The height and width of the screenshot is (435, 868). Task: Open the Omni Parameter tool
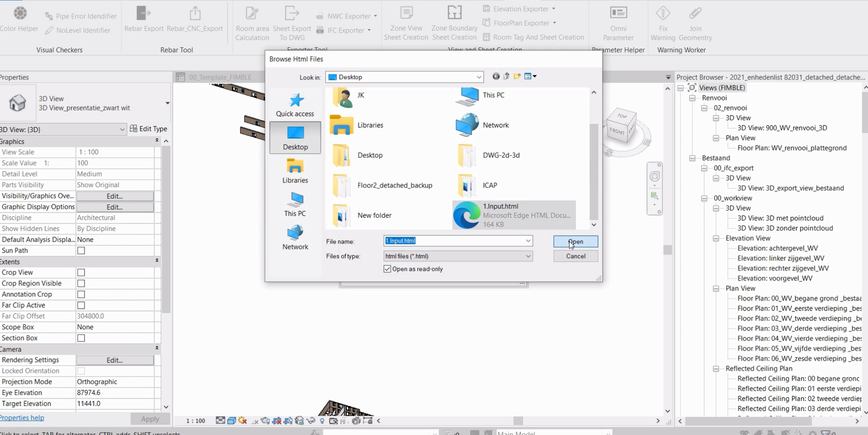tap(618, 24)
